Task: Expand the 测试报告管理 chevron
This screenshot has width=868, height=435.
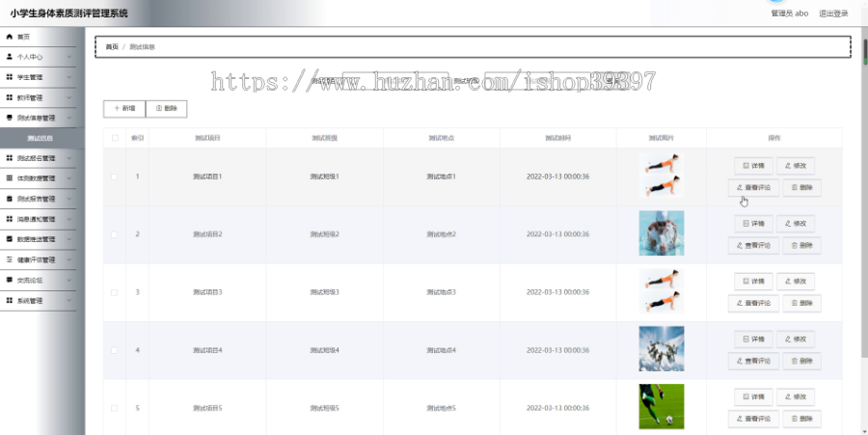Action: tap(69, 199)
